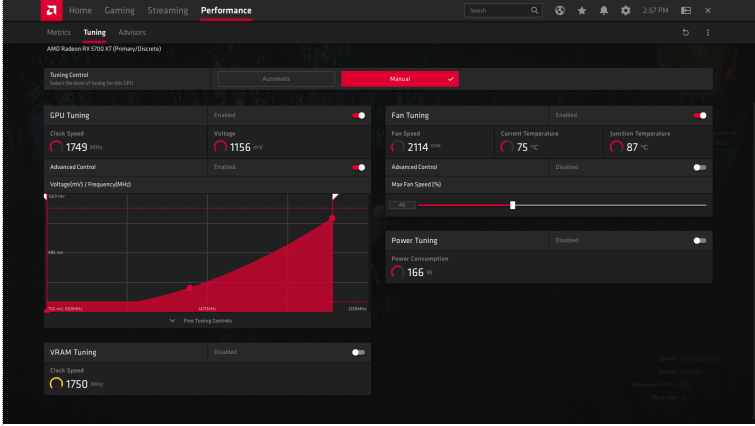The image size is (755, 426).
Task: Click the top curve point on voltage graph
Action: (x=332, y=219)
